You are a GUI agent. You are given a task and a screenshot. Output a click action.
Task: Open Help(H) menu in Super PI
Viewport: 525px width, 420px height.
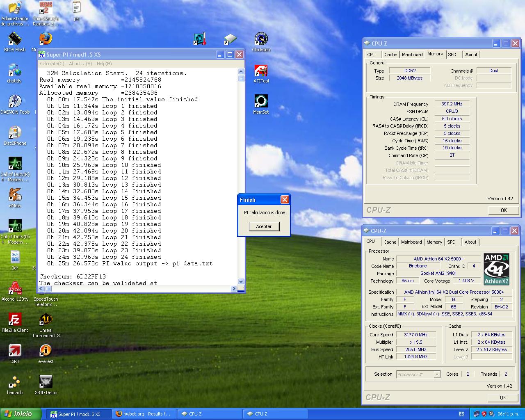104,64
